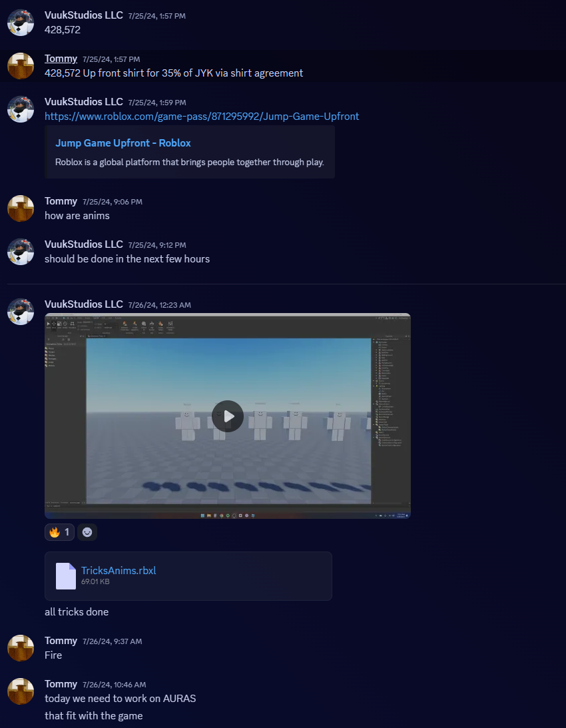Select 'today we need to work on AURAS'
Image resolution: width=566 pixels, height=728 pixels.
pyautogui.click(x=121, y=698)
